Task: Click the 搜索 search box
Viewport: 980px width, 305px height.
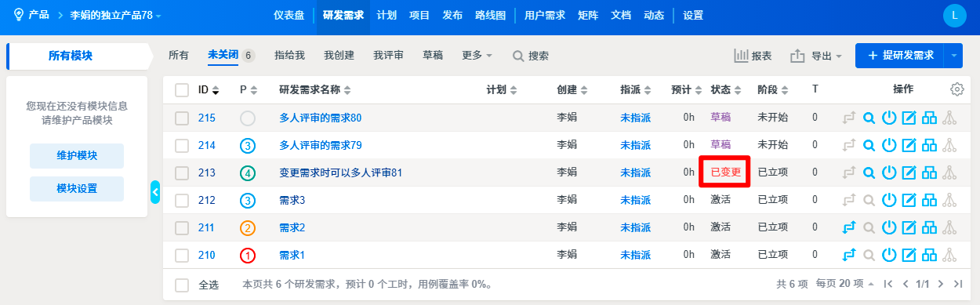Action: tap(531, 56)
